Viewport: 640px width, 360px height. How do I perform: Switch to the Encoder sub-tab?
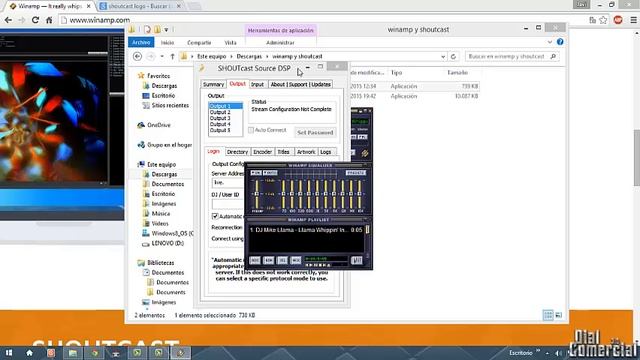[262, 152]
